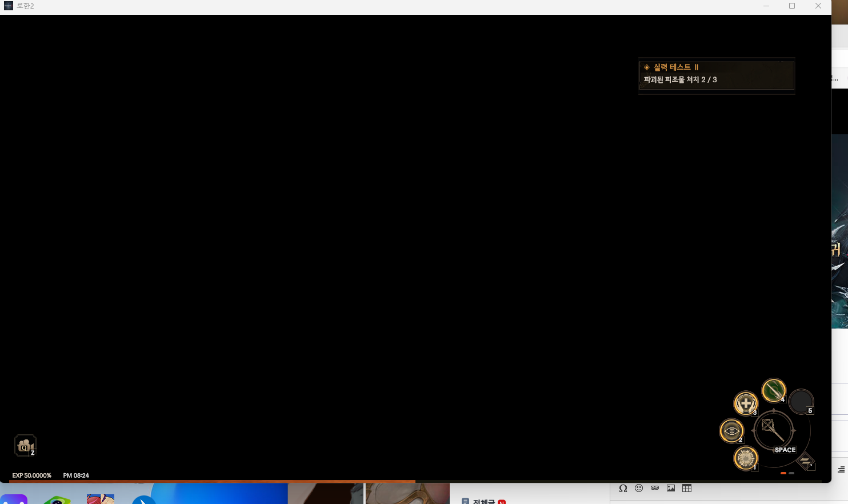Insert a link using chain icon
This screenshot has width=848, height=504.
coord(655,488)
